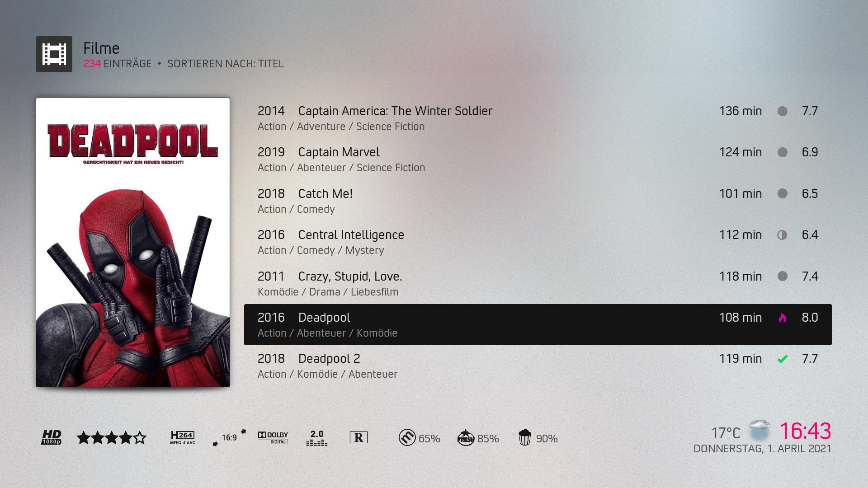Click the HD 1080p resolution badge
868x488 pixels.
(52, 437)
